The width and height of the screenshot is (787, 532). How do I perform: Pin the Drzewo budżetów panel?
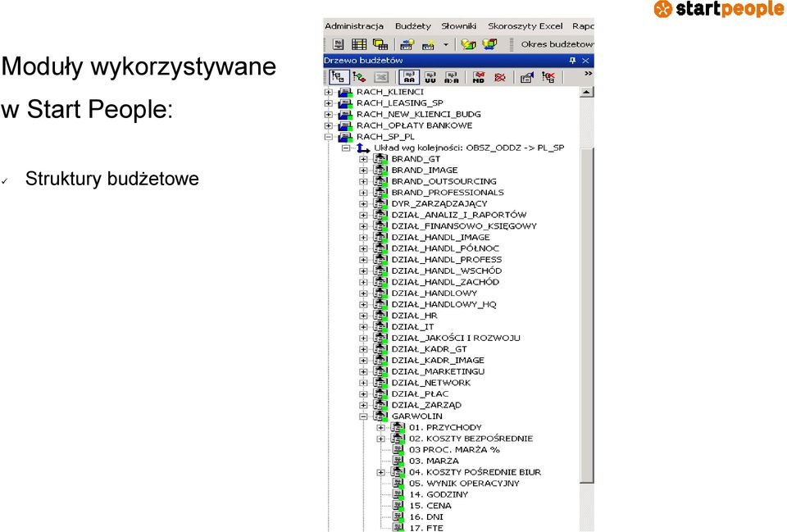click(572, 60)
